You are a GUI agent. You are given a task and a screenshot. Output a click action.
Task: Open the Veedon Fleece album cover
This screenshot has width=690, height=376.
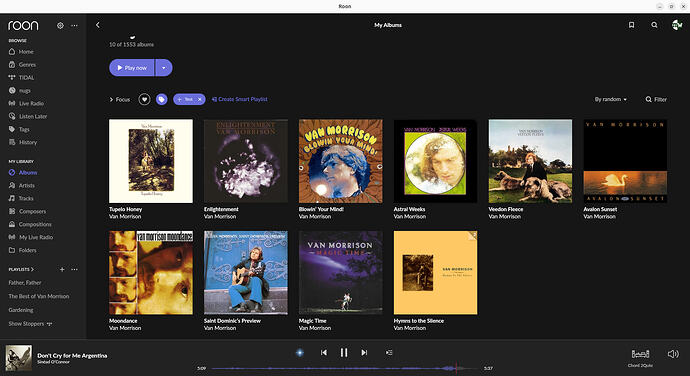point(530,161)
